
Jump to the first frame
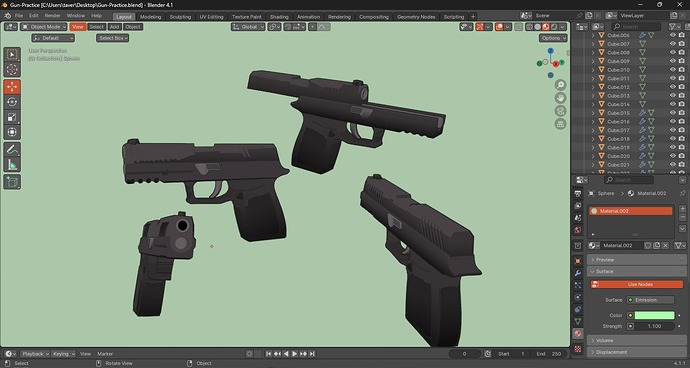tap(269, 353)
